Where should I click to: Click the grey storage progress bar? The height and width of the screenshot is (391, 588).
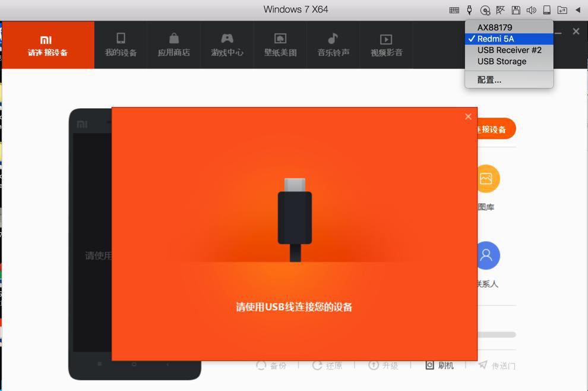[497, 335]
